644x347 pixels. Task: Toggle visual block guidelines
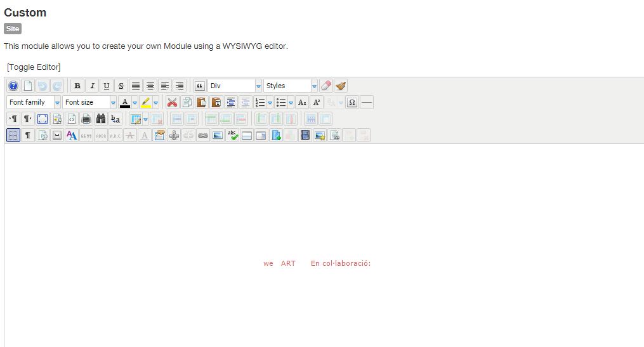pyautogui.click(x=13, y=136)
